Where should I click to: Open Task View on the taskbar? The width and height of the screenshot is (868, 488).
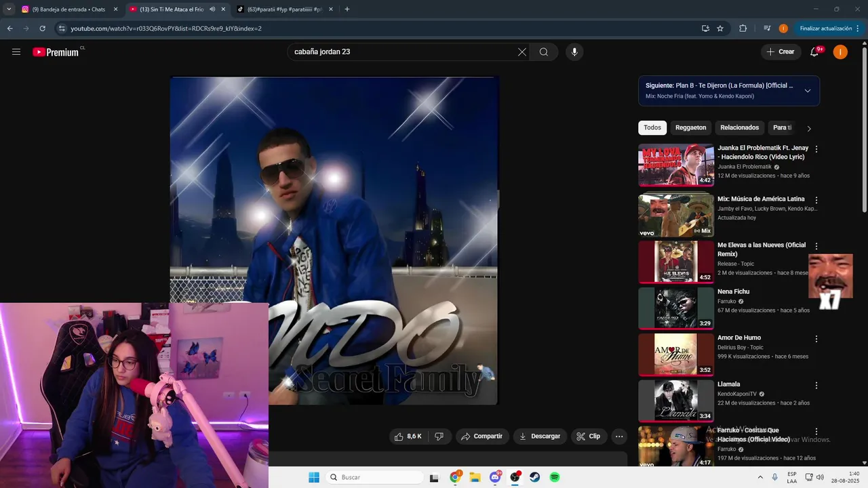[x=434, y=477]
